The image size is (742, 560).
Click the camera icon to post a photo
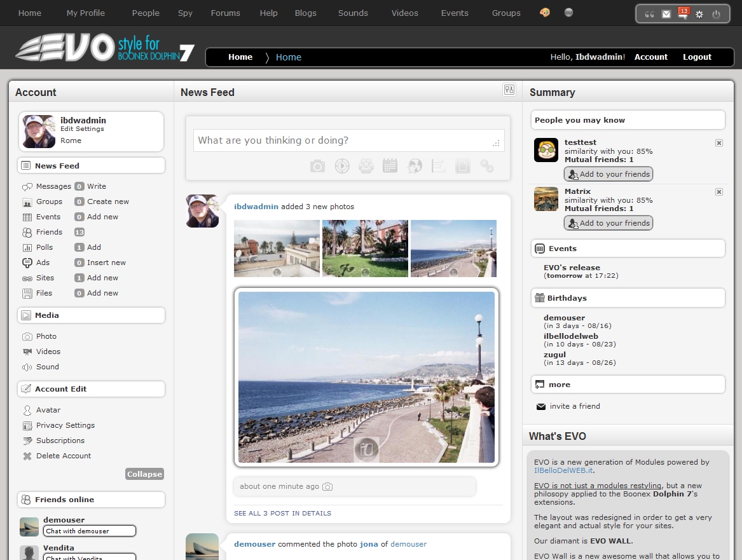coord(317,167)
